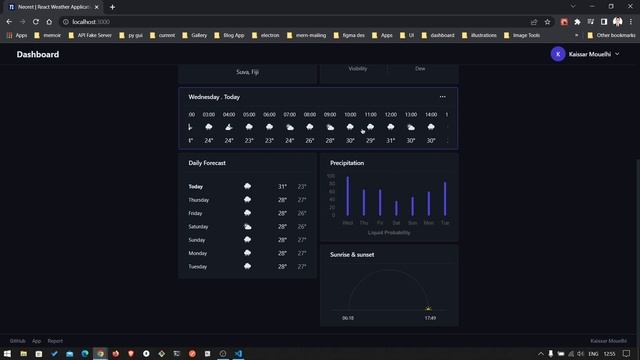Viewport: 640px width, 360px height.
Task: Open the Gallery bookmark folder
Action: click(195, 36)
